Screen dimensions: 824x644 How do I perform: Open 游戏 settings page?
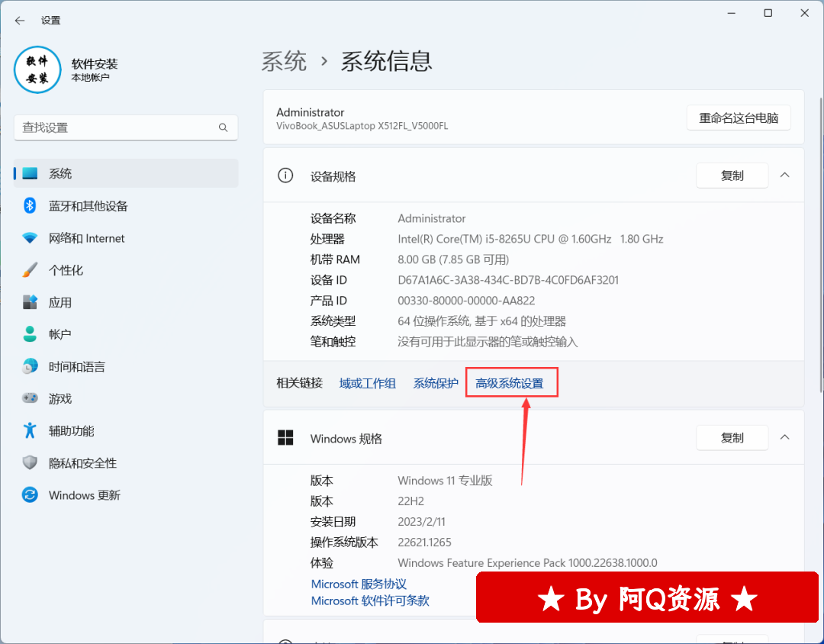(126, 398)
